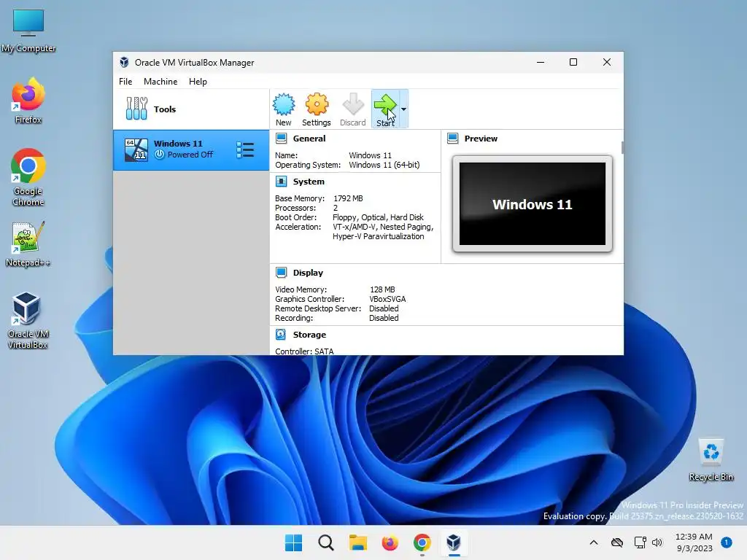The height and width of the screenshot is (560, 747).
Task: Click Operating System value Windows 11 (64-bit)
Action: pos(384,165)
